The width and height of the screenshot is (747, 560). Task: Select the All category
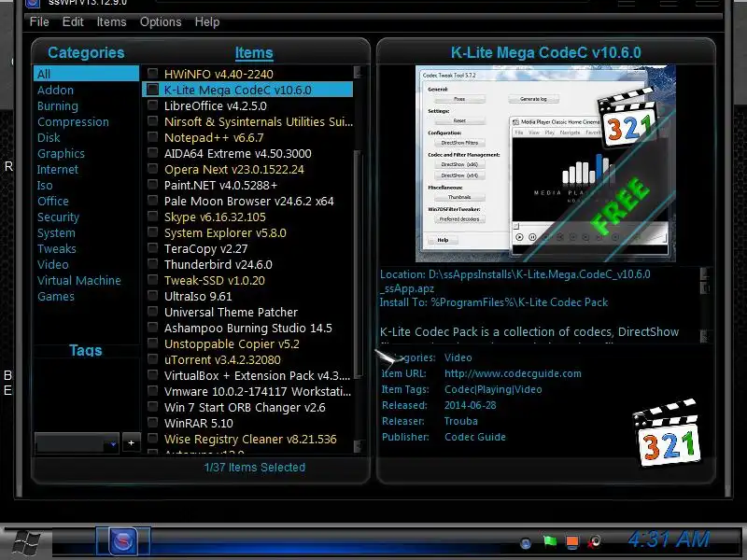point(86,74)
